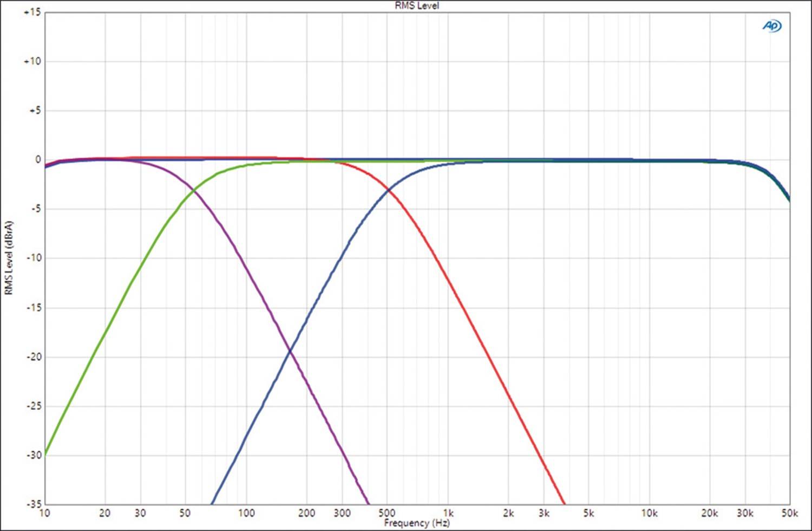Click the 500 tick label on the frequency axis

coord(387,513)
